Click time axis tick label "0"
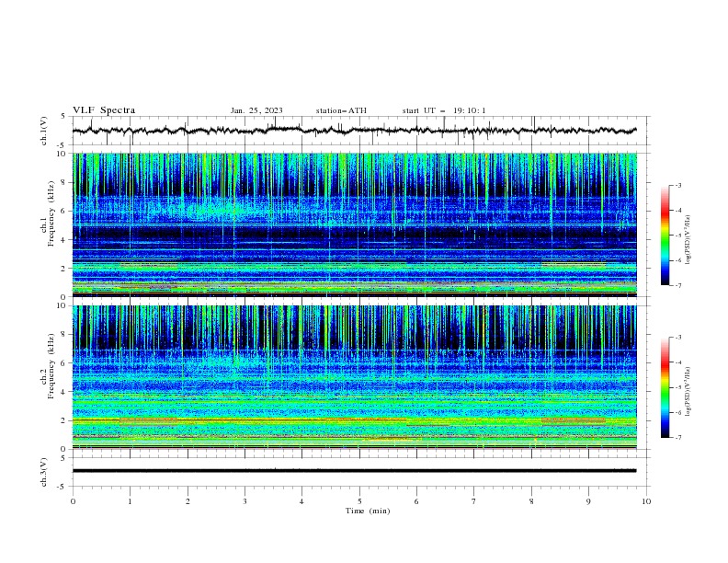 pyautogui.click(x=73, y=501)
